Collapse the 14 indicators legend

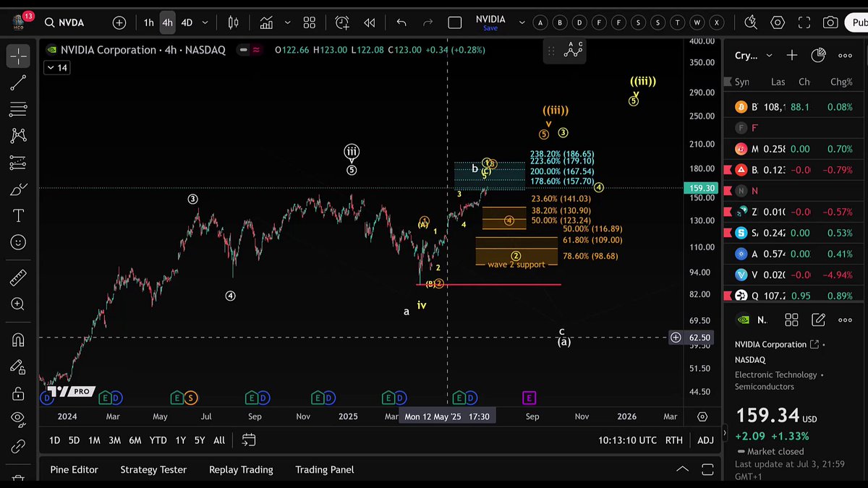[56, 68]
